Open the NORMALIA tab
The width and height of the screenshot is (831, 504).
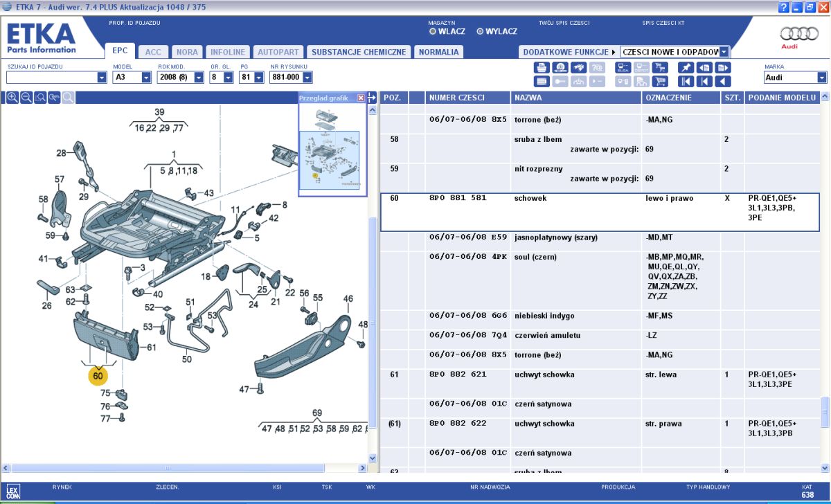tap(438, 52)
